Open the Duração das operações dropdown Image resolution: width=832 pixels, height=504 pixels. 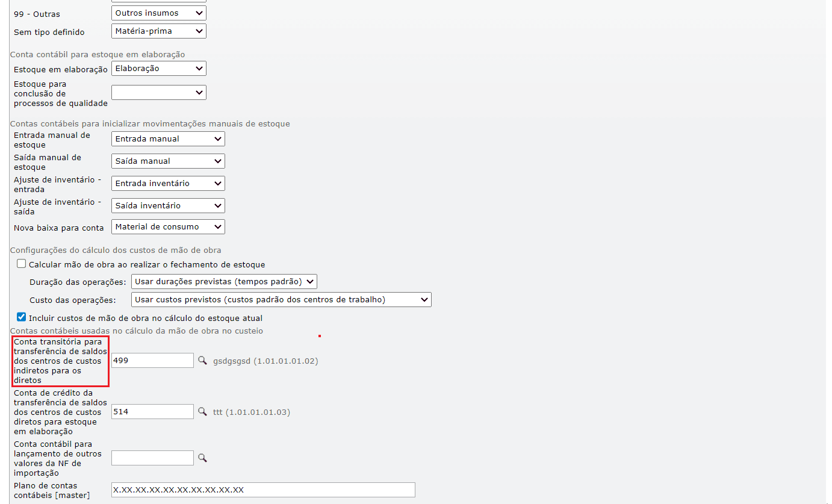tap(224, 281)
